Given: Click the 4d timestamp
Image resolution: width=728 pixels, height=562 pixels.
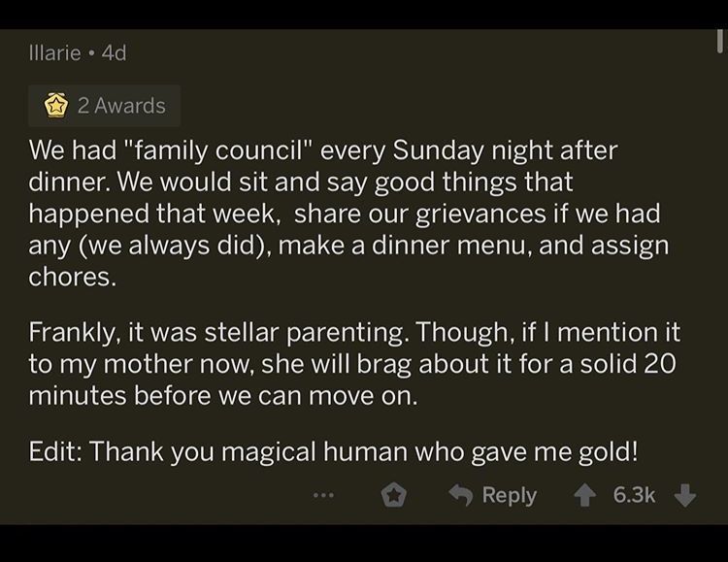Looking at the screenshot, I should (114, 52).
